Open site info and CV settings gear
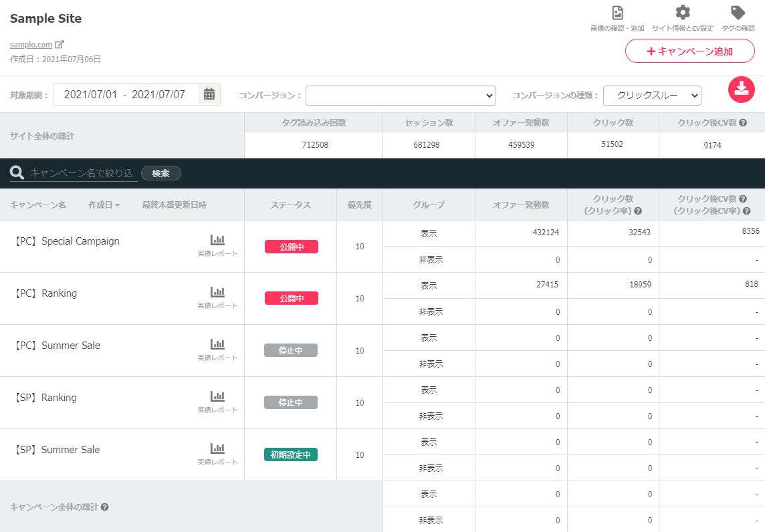765x532 pixels. [682, 13]
